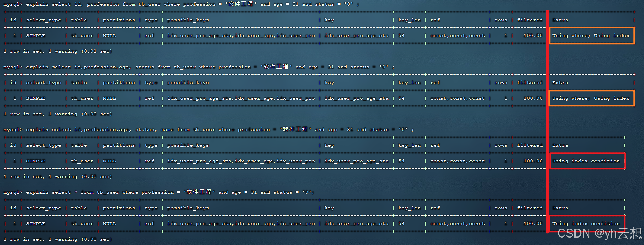
Task: Click 'Using where; Using index' under the status-without-name query
Action: point(591,98)
